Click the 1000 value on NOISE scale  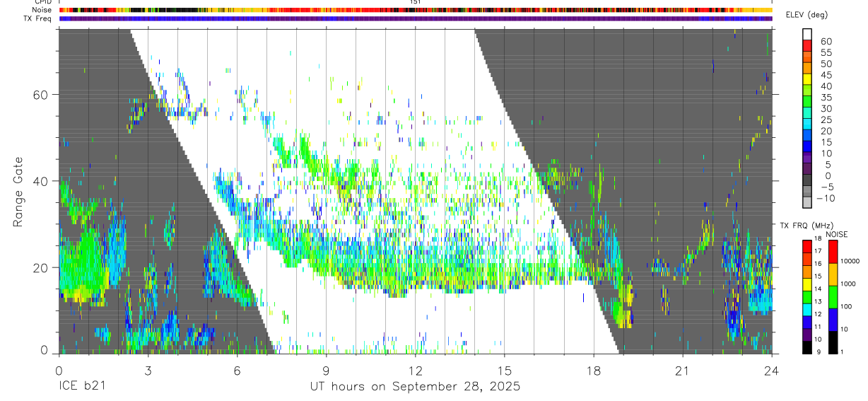tap(849, 284)
